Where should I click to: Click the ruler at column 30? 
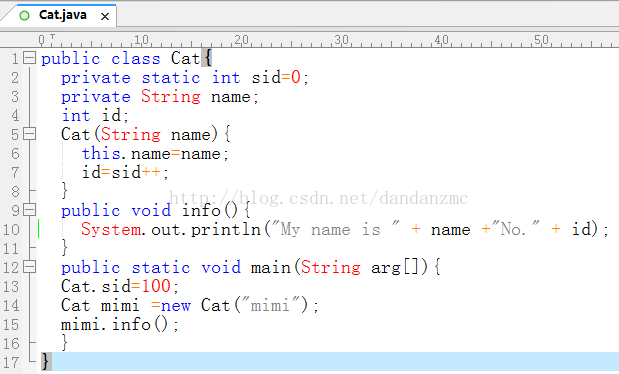pos(341,40)
